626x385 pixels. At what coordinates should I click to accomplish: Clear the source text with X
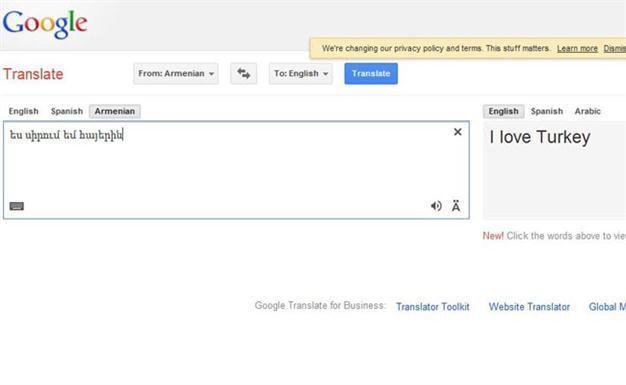click(x=458, y=132)
